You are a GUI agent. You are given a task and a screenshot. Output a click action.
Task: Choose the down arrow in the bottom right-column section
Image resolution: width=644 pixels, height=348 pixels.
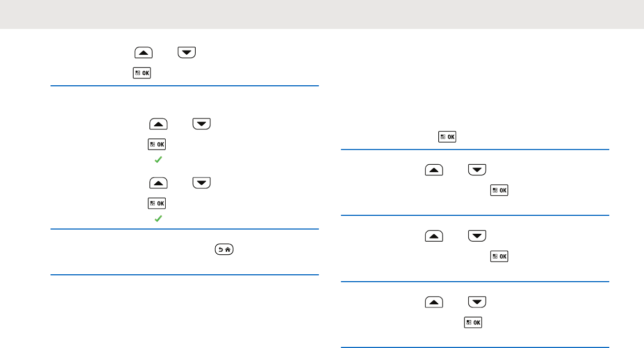[x=477, y=302]
